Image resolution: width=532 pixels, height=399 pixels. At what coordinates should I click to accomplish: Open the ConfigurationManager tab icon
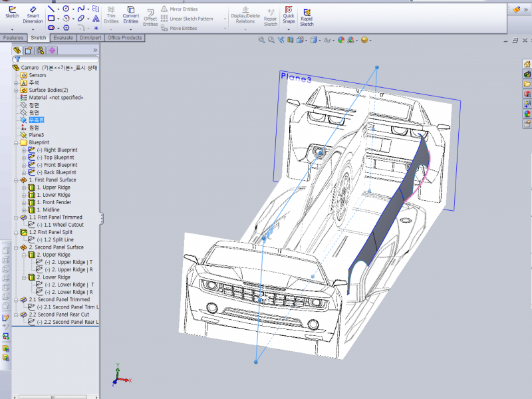(x=39, y=50)
